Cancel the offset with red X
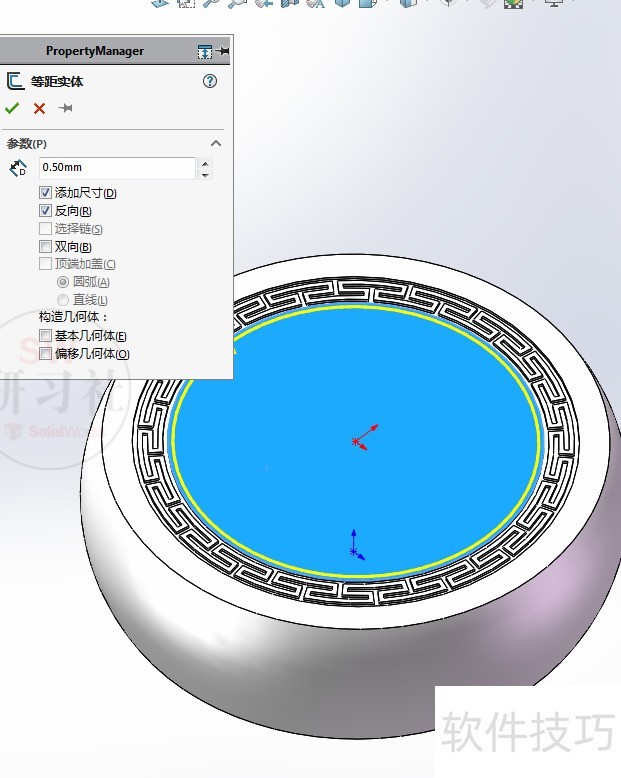The height and width of the screenshot is (778, 621). [39, 108]
